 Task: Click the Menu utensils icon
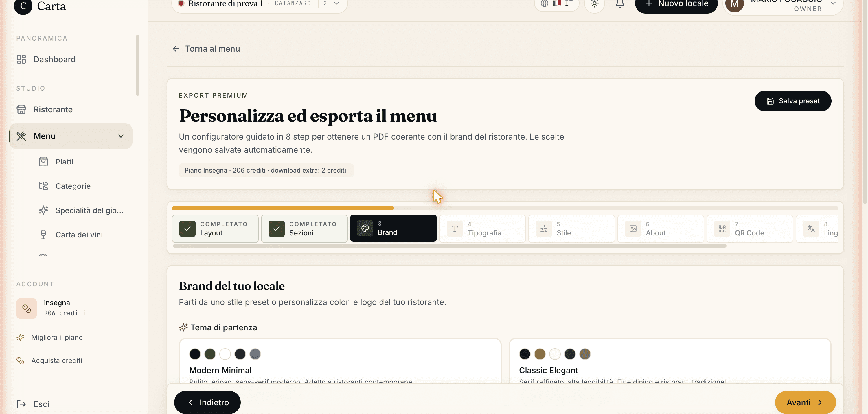click(x=21, y=136)
